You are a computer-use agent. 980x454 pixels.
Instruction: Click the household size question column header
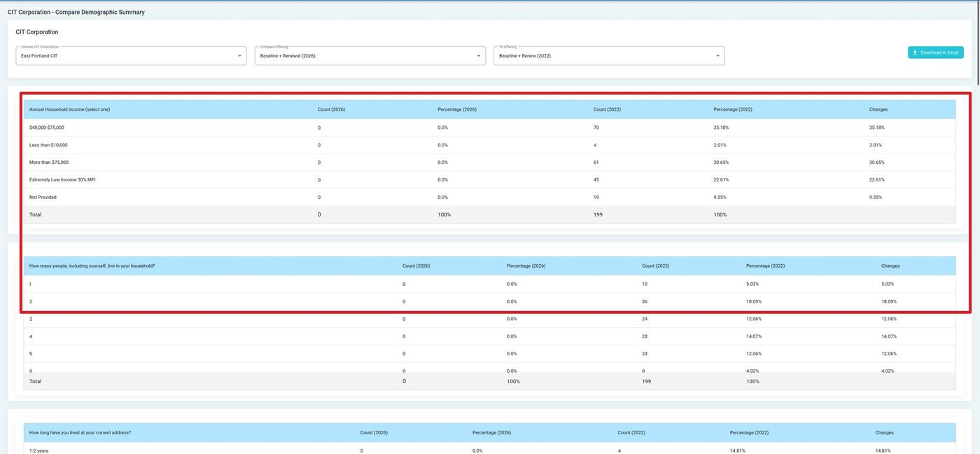(x=92, y=266)
